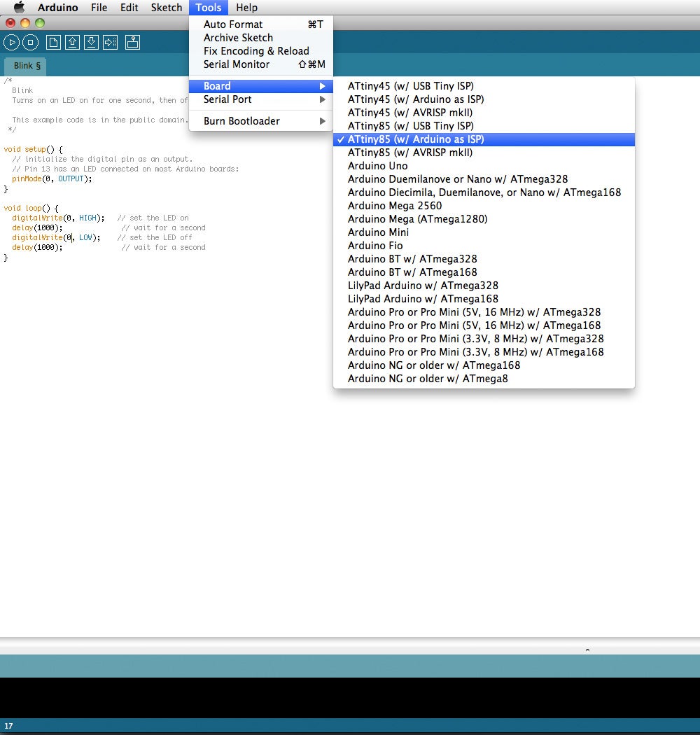Expand the Board submenu entry

tap(260, 86)
